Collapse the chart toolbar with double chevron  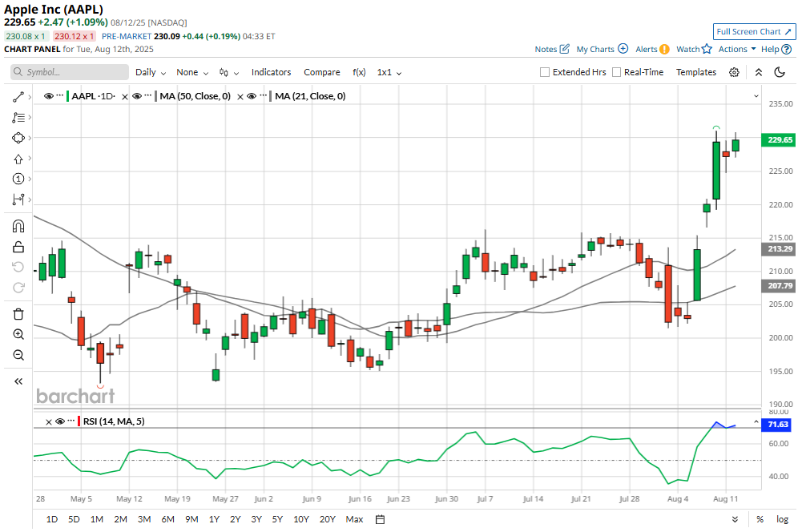tap(759, 72)
